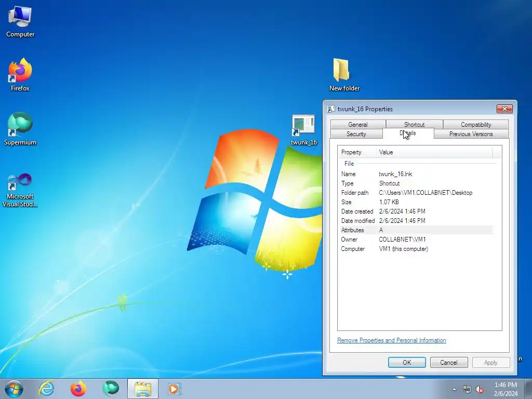
Task: Launch Firefox from the taskbar
Action: coord(78,389)
